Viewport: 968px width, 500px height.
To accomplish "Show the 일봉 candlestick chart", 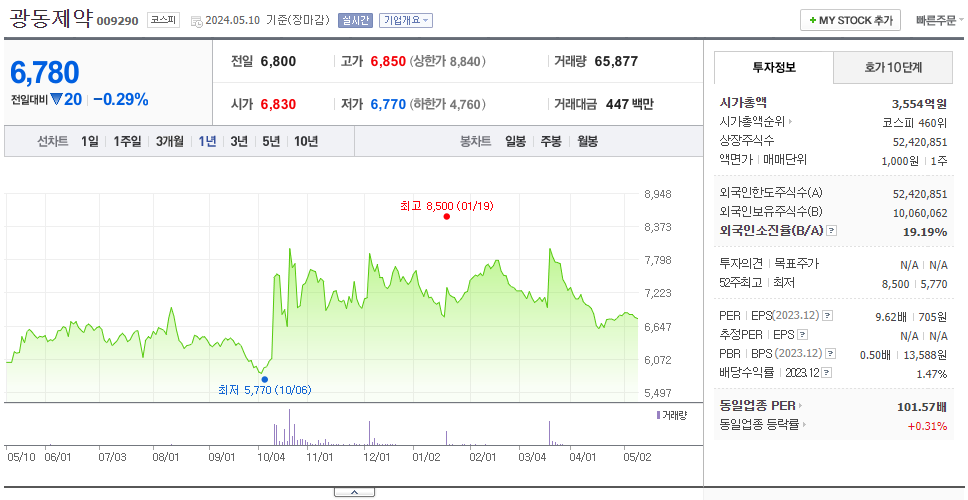I will [x=515, y=141].
